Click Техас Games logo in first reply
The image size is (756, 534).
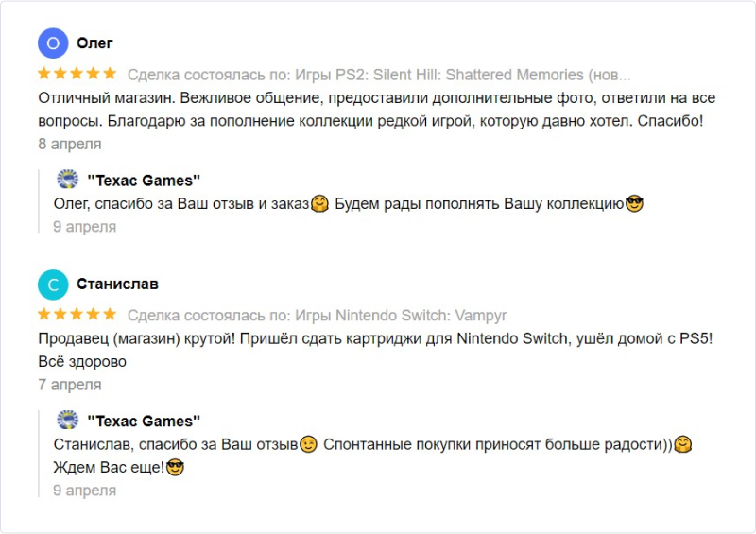point(67,180)
